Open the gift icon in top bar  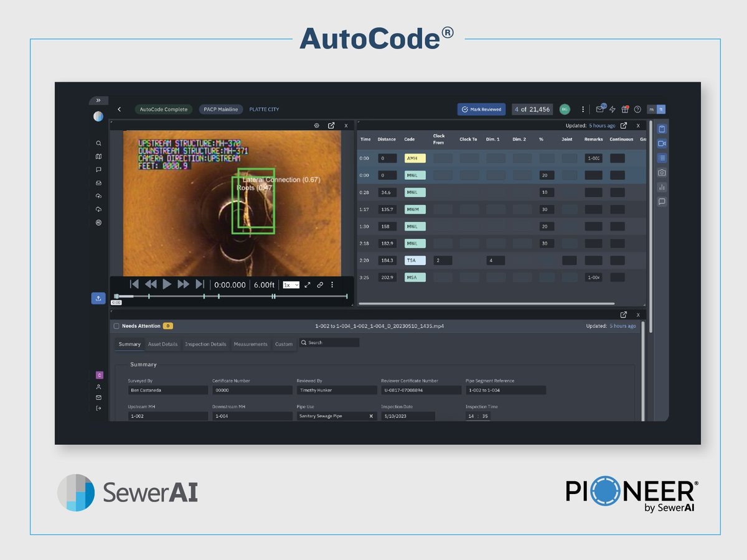[x=625, y=110]
